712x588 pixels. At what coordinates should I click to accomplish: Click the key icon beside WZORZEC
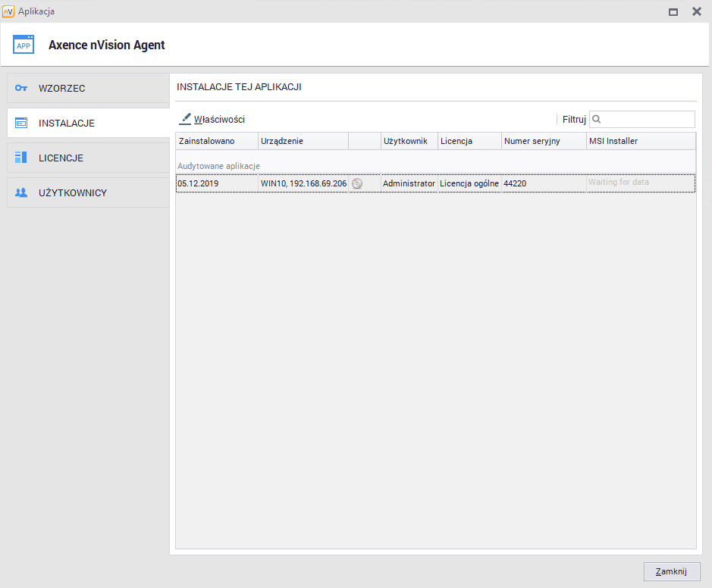point(21,88)
